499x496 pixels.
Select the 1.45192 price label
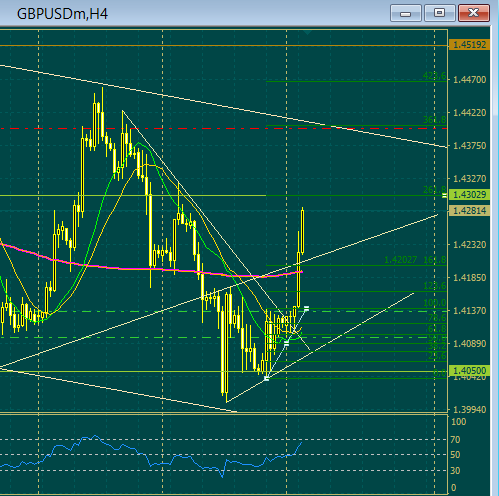pos(469,45)
